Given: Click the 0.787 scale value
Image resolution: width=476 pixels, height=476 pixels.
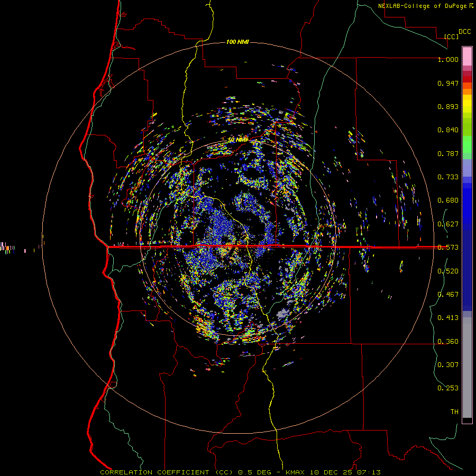Looking at the screenshot, I should click(x=448, y=153).
